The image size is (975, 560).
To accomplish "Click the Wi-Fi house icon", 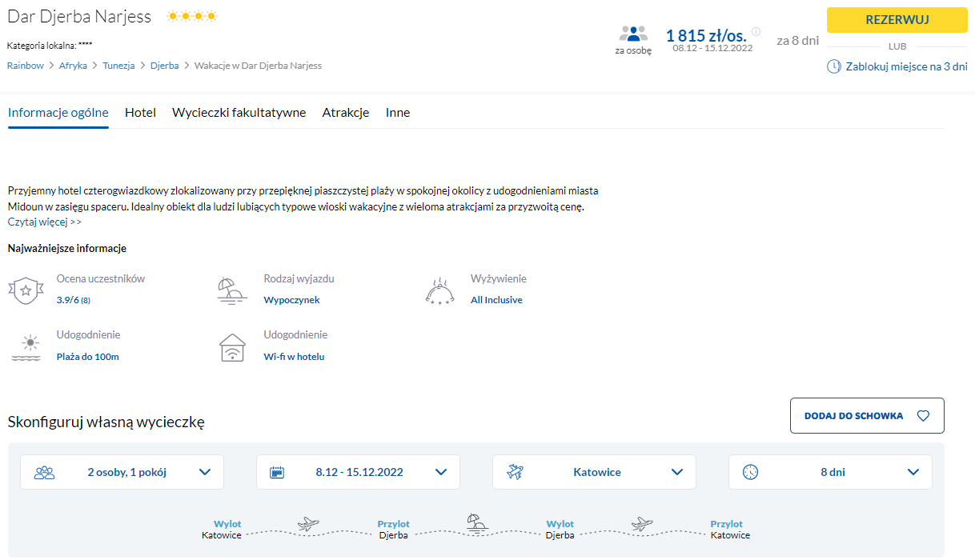I will [232, 348].
